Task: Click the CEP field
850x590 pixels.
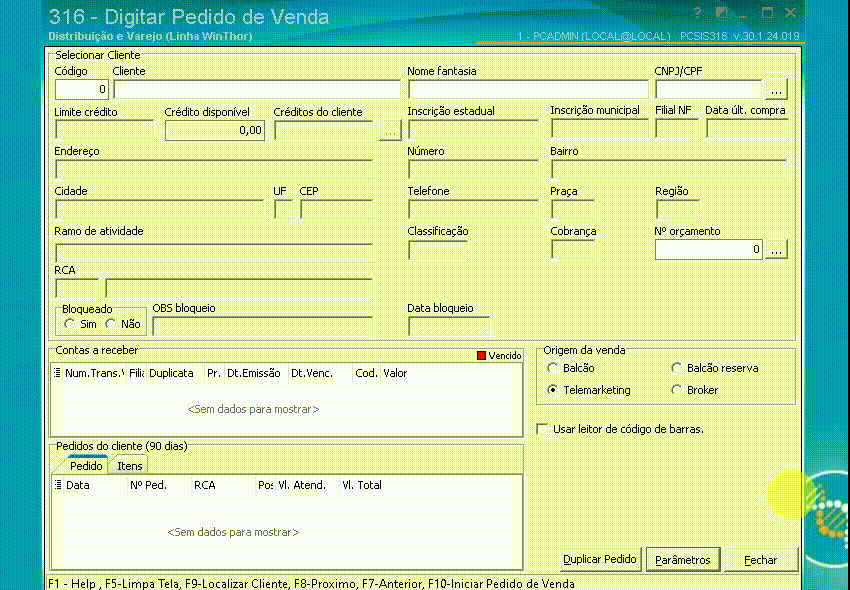Action: click(337, 209)
